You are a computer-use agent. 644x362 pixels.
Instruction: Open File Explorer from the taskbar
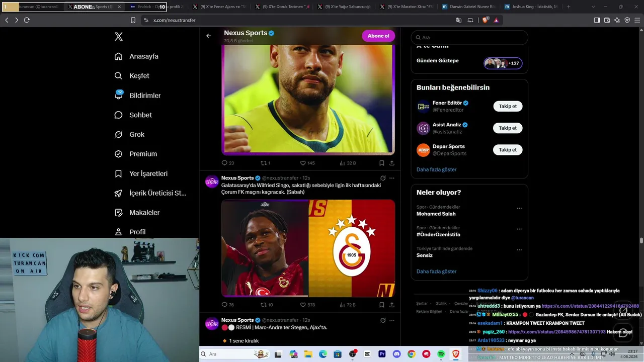[x=308, y=354]
